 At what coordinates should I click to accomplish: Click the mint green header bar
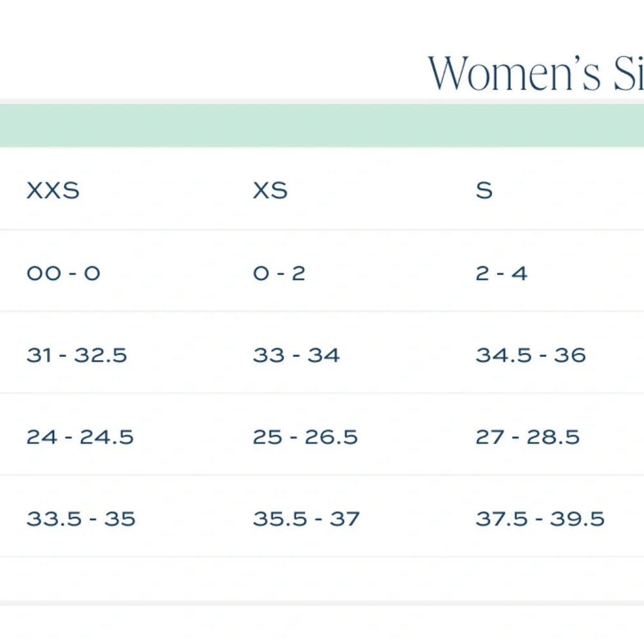click(x=322, y=126)
